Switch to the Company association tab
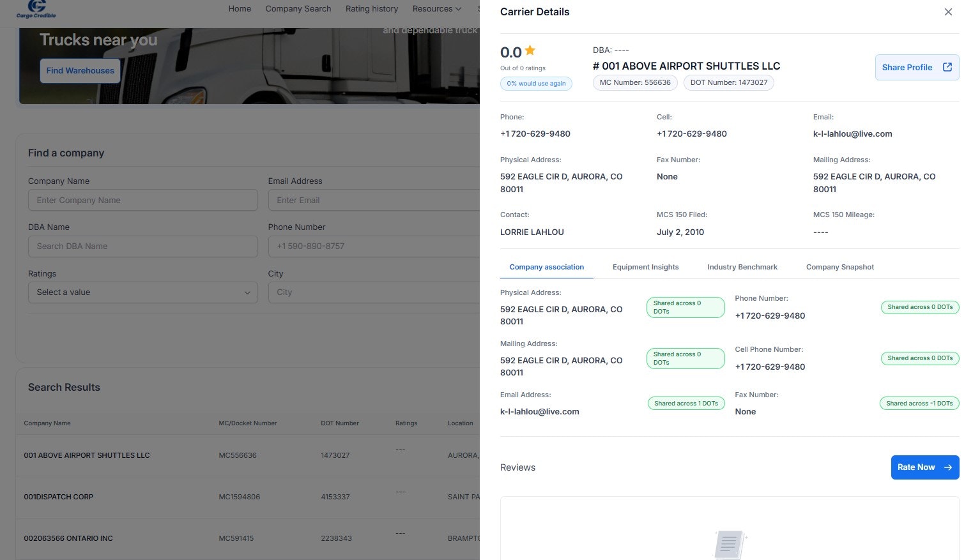Screen dimensions: 980x560 point(547,267)
